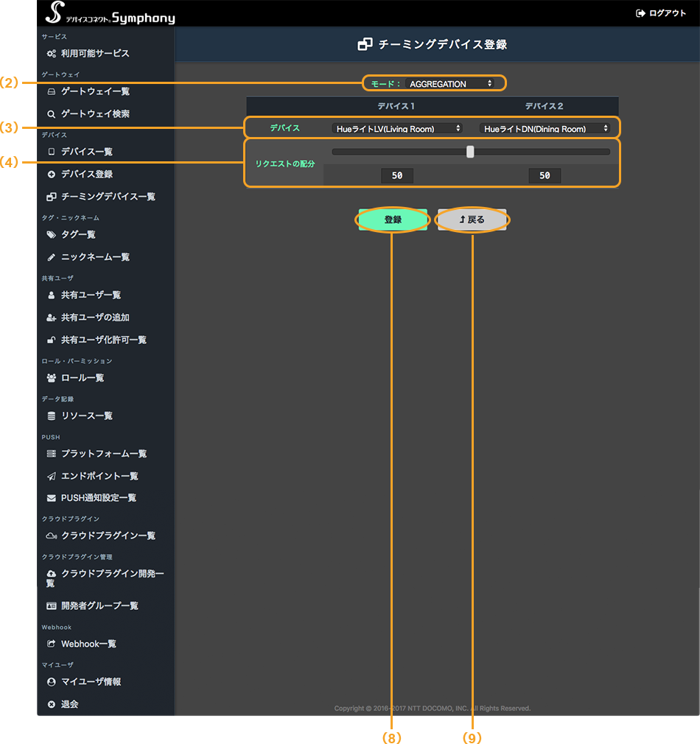Click the profile icon beside マイユーザ情報
The image size is (700, 744).
[52, 682]
